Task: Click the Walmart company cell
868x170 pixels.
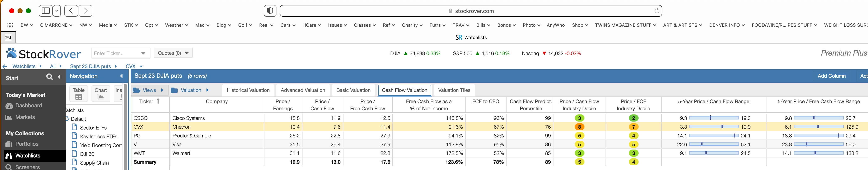Action: click(x=217, y=153)
